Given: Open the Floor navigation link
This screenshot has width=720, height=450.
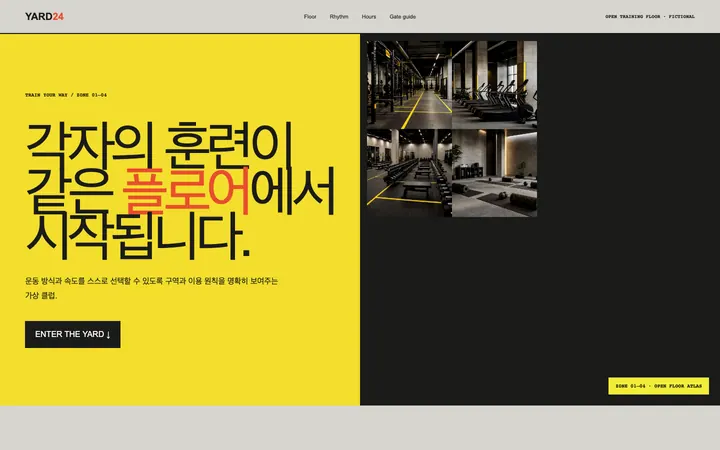Looking at the screenshot, I should point(310,17).
